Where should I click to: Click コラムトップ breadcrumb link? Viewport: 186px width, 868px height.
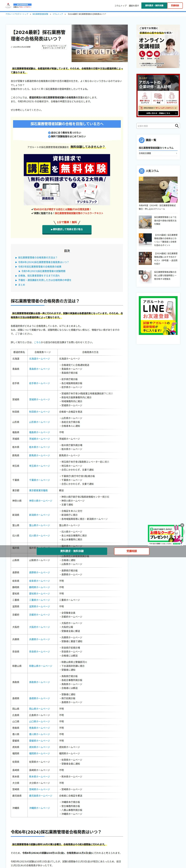tap(57, 14)
